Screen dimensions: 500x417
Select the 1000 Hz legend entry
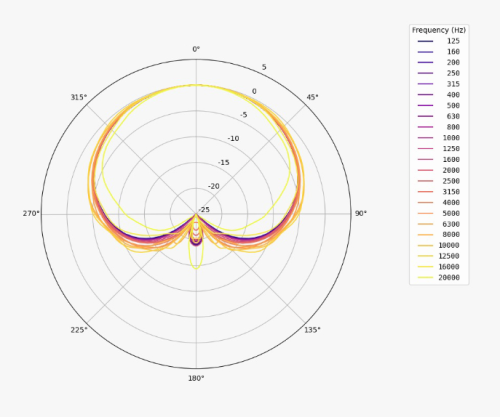click(439, 138)
